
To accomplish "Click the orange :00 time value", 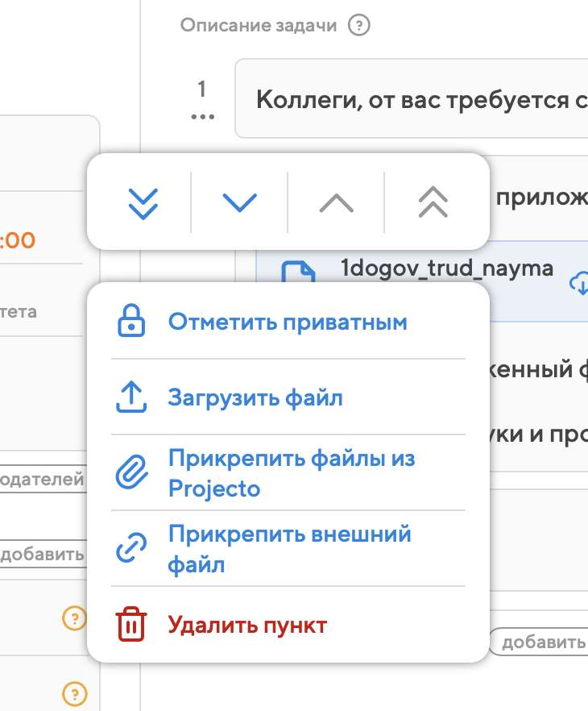I will 18,240.
